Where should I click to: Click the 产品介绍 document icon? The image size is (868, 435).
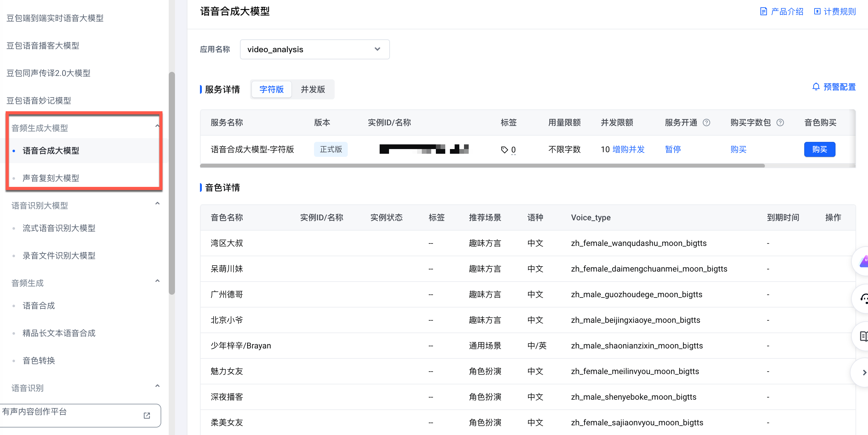[763, 12]
